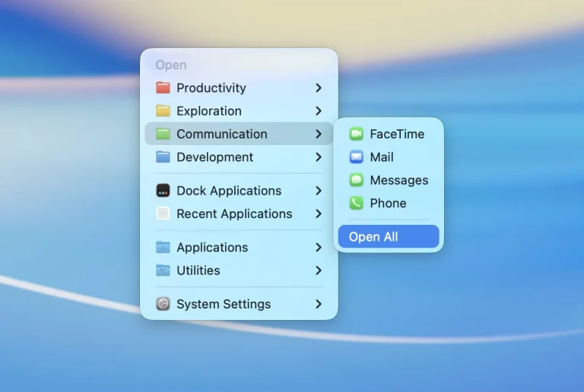
Task: Select the Productivity menu label
Action: pyautogui.click(x=211, y=88)
